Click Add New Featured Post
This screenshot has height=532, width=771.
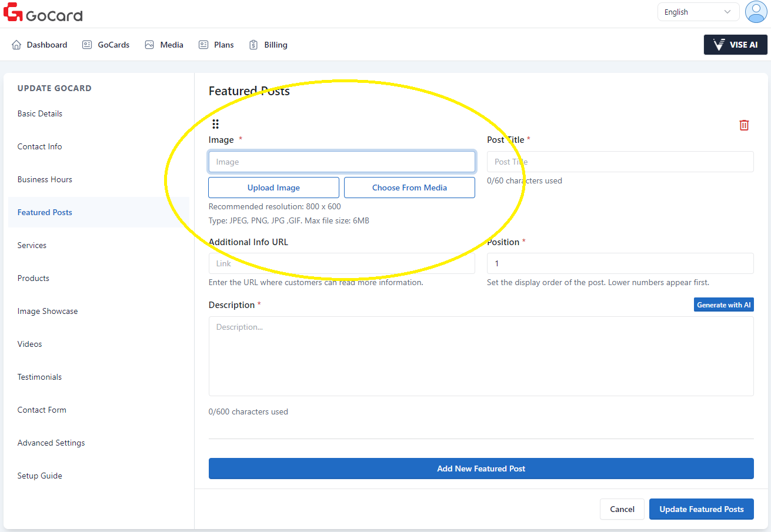[480, 469]
